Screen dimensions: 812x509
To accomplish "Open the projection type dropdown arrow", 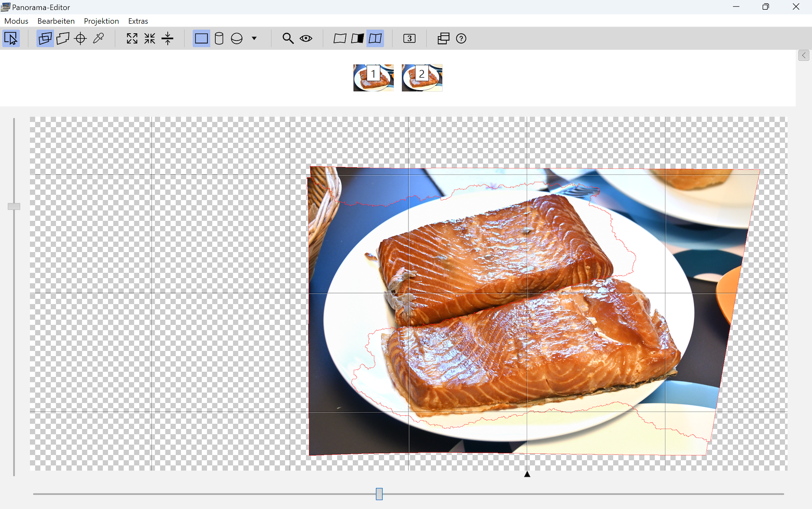I will [x=254, y=39].
